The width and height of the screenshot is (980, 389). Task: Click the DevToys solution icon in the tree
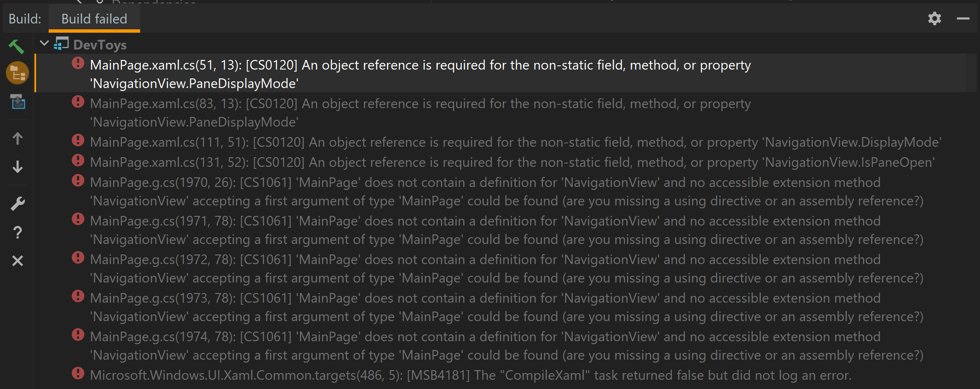point(62,44)
